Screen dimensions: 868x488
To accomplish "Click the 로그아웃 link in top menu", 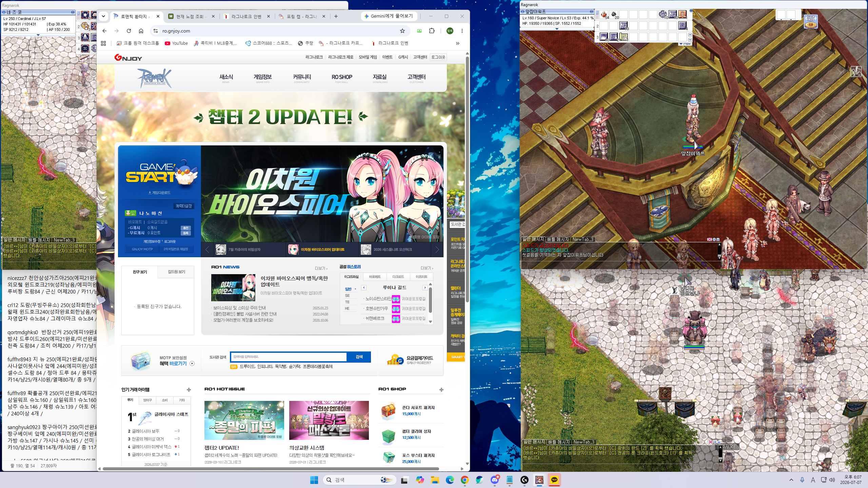I will (438, 57).
